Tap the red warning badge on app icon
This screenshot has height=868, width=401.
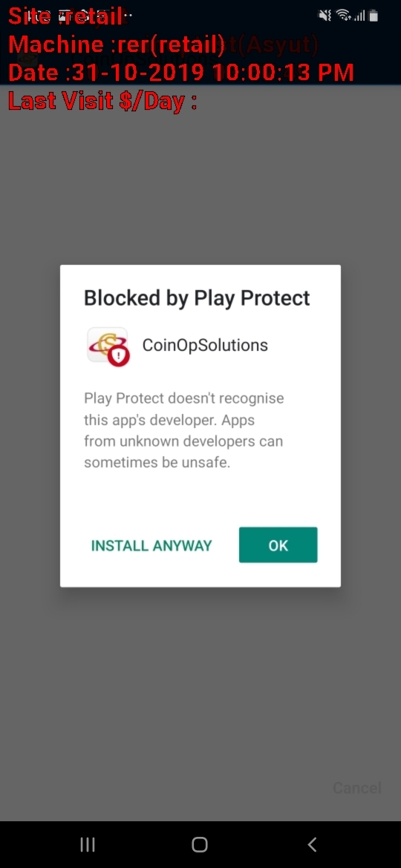[x=119, y=357]
